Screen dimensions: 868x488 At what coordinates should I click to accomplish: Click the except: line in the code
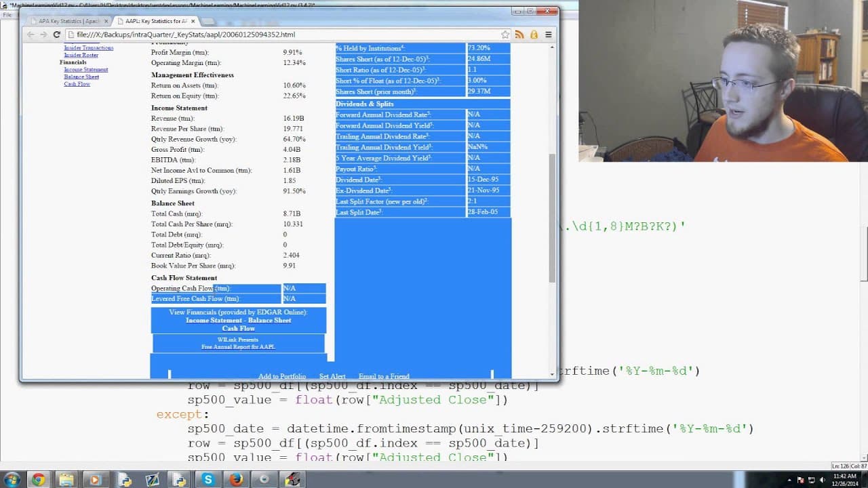(183, 414)
